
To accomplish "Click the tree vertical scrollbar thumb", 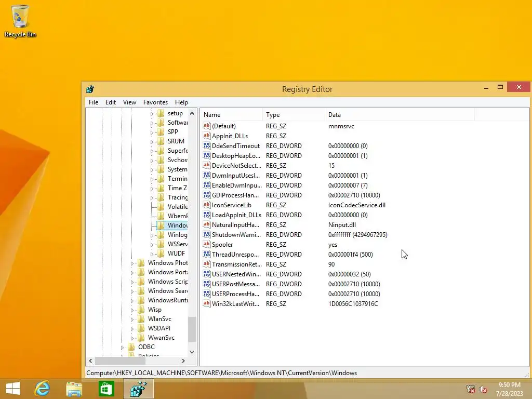I will (192, 329).
